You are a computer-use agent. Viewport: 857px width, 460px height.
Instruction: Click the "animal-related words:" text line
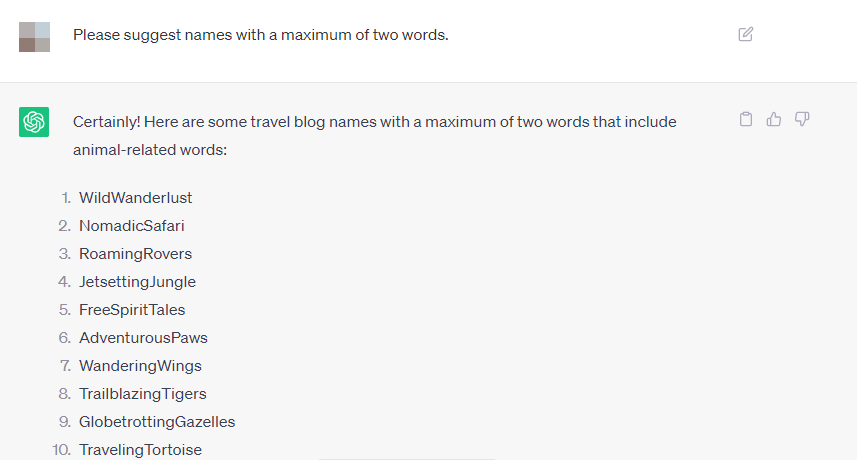coord(150,150)
